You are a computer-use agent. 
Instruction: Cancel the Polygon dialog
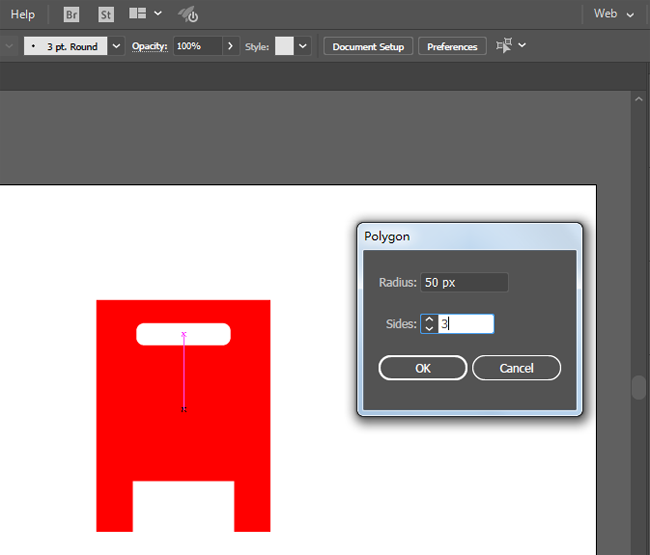pos(516,368)
